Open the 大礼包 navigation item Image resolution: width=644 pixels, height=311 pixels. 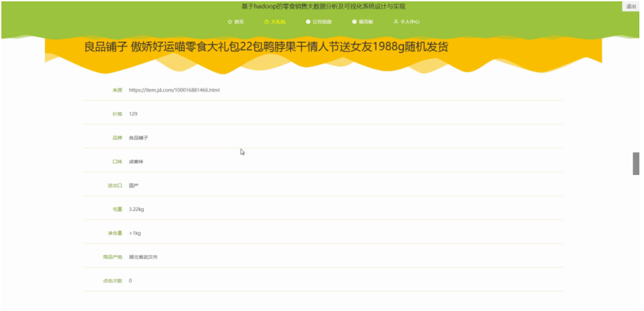(x=275, y=22)
